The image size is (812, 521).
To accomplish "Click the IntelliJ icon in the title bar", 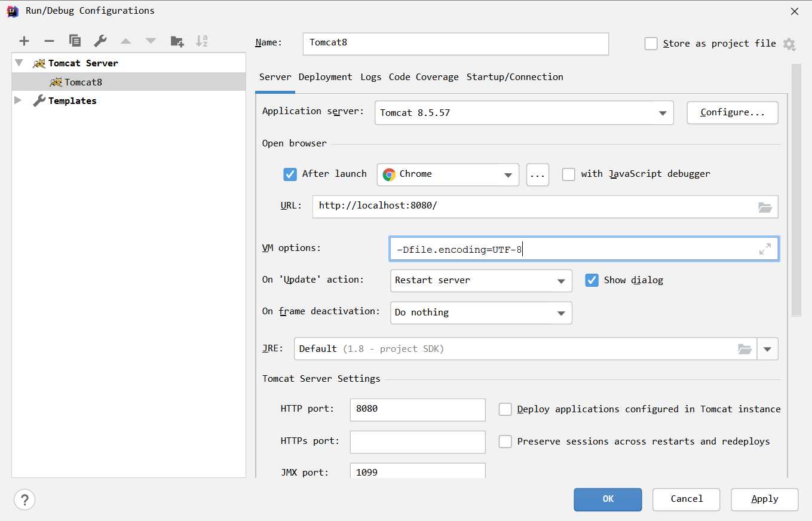I will pos(12,11).
